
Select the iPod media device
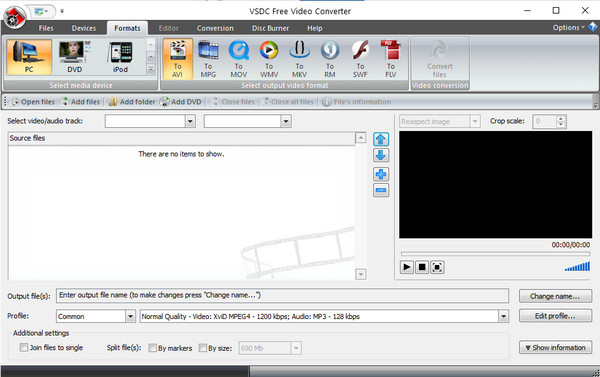(x=120, y=57)
